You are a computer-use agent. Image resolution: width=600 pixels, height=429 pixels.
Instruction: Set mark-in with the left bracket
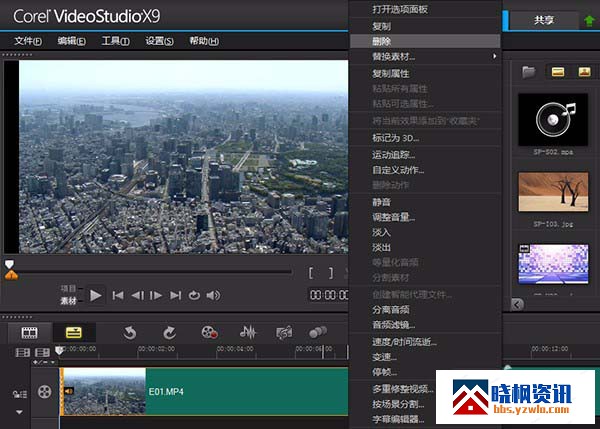pos(311,273)
